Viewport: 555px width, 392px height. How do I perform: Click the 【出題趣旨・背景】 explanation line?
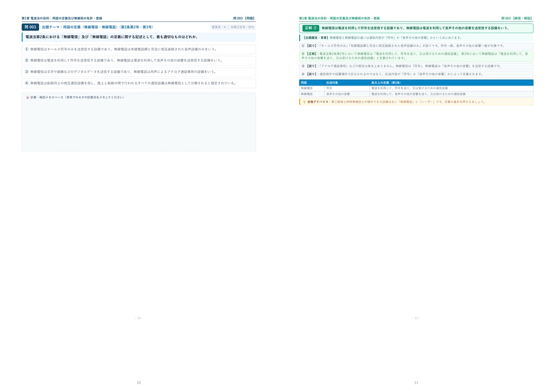point(416,38)
